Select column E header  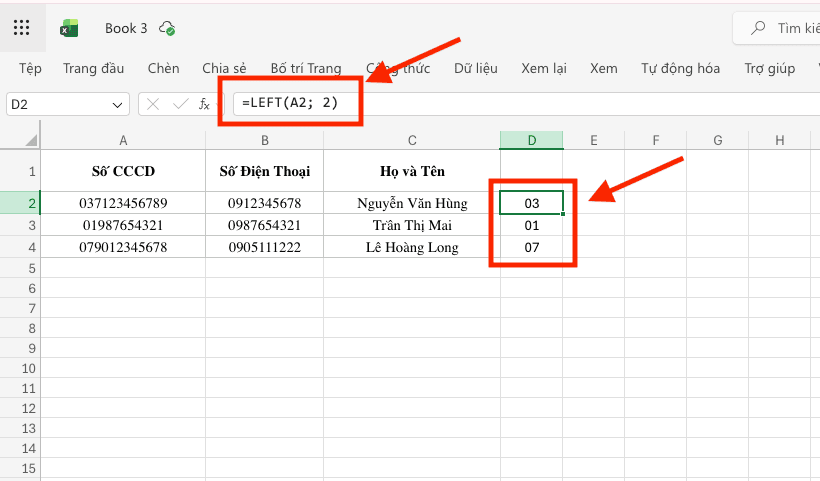click(594, 140)
